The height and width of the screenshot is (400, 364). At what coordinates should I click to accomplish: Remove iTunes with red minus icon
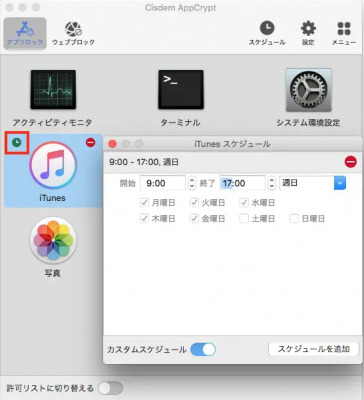click(x=90, y=143)
